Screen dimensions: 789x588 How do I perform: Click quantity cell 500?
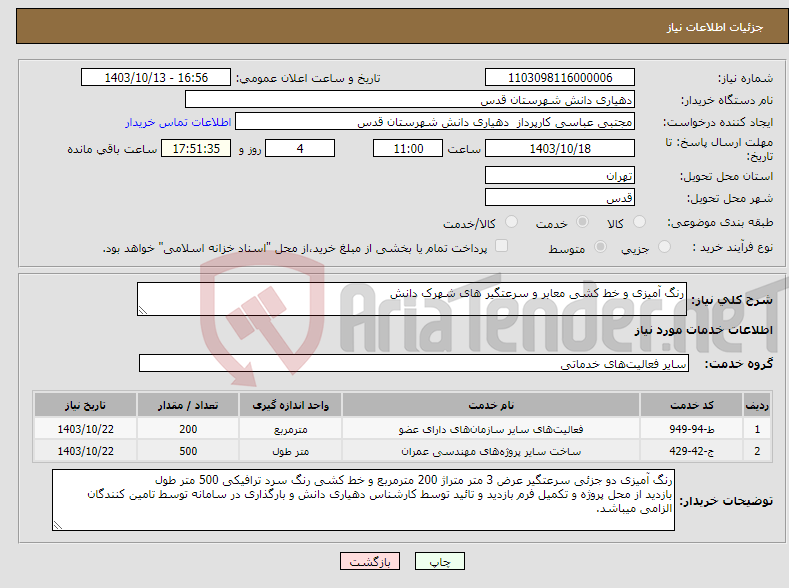tap(188, 451)
